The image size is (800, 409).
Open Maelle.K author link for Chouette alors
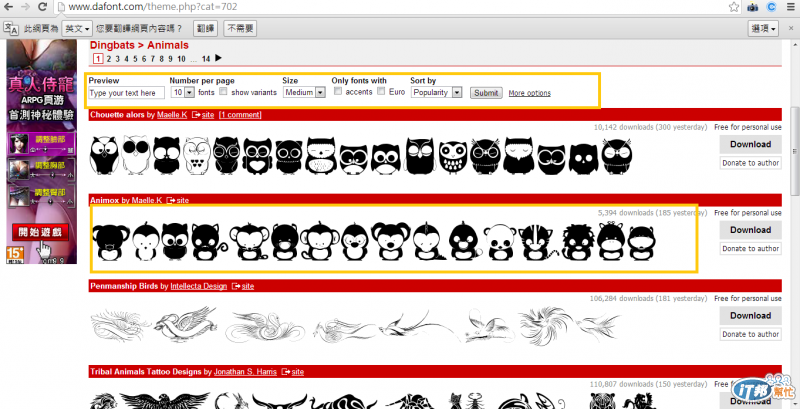(x=172, y=115)
